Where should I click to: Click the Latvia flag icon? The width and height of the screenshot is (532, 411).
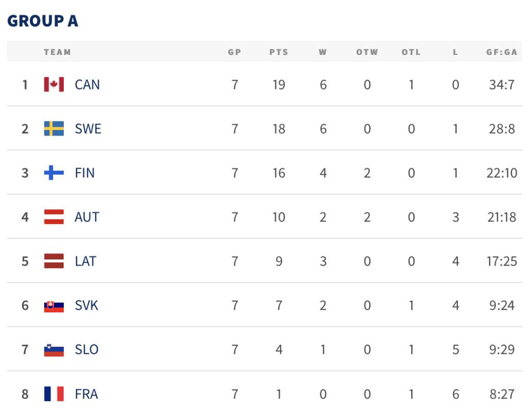pyautogui.click(x=54, y=261)
